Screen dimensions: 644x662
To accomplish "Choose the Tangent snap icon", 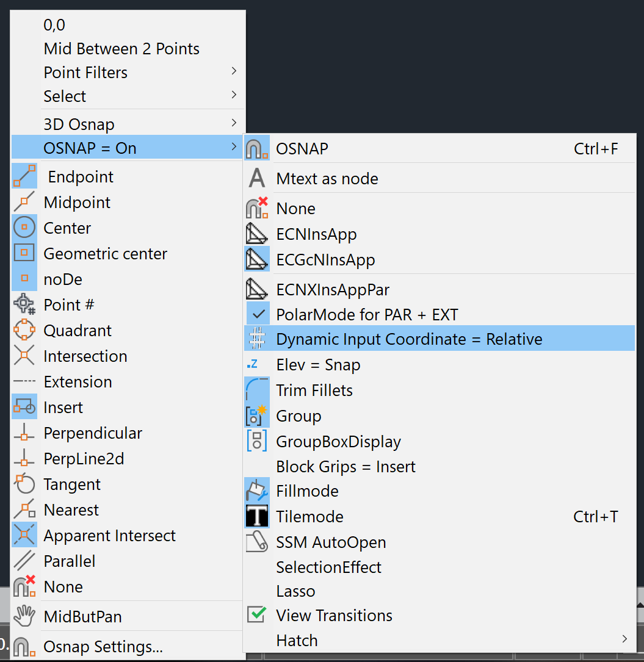I will 24,484.
